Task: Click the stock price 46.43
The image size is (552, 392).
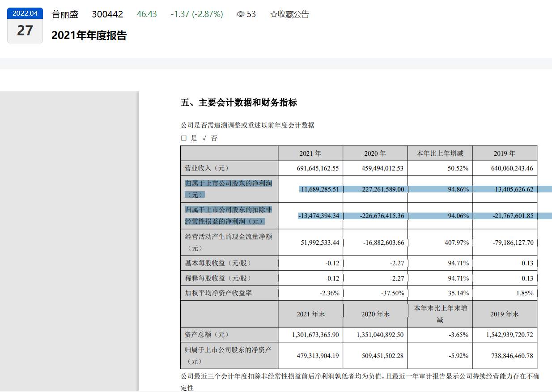Action: click(x=147, y=14)
